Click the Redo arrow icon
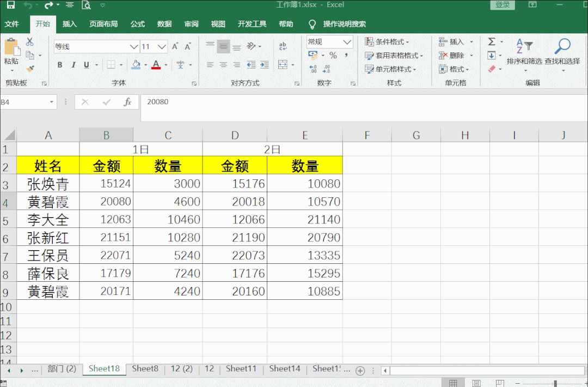 click(49, 5)
